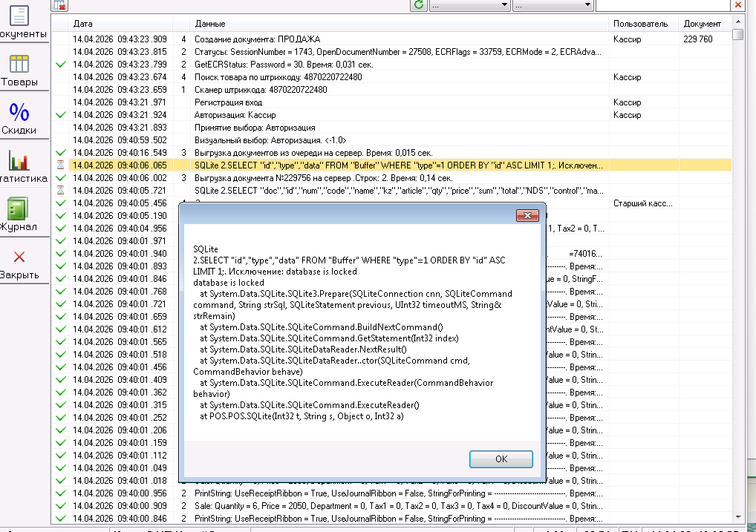Click date cell 14.04.2026 09:40:01 .018
This screenshot has height=532, width=756.
120,481
